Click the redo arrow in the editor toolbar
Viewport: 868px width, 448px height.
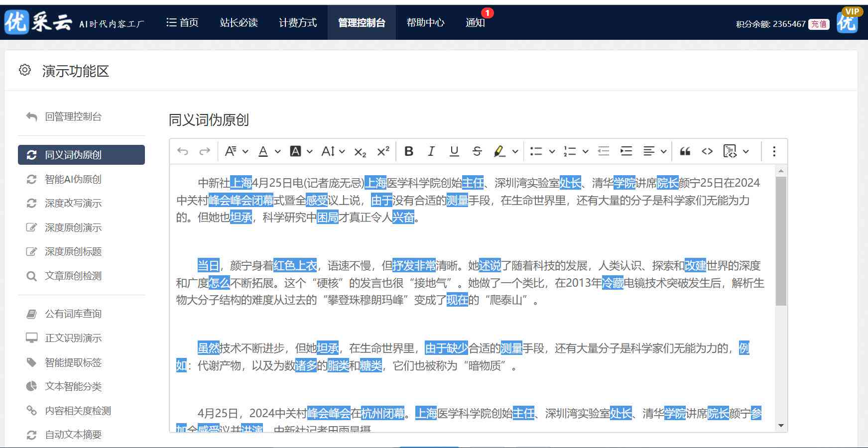[205, 151]
